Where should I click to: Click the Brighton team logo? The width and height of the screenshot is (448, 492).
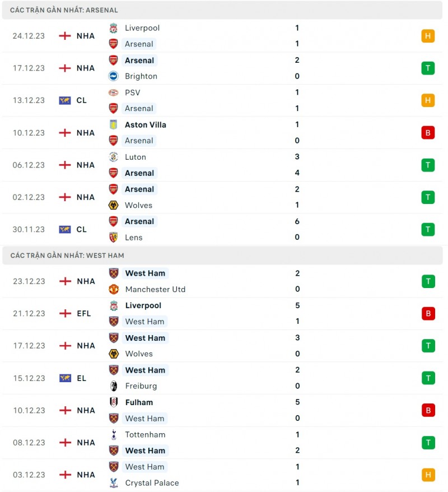tap(113, 76)
